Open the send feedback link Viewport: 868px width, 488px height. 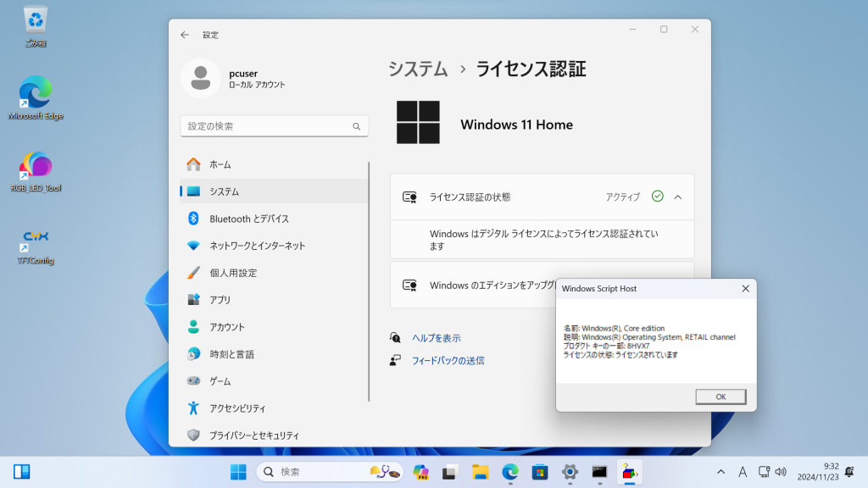coord(448,361)
